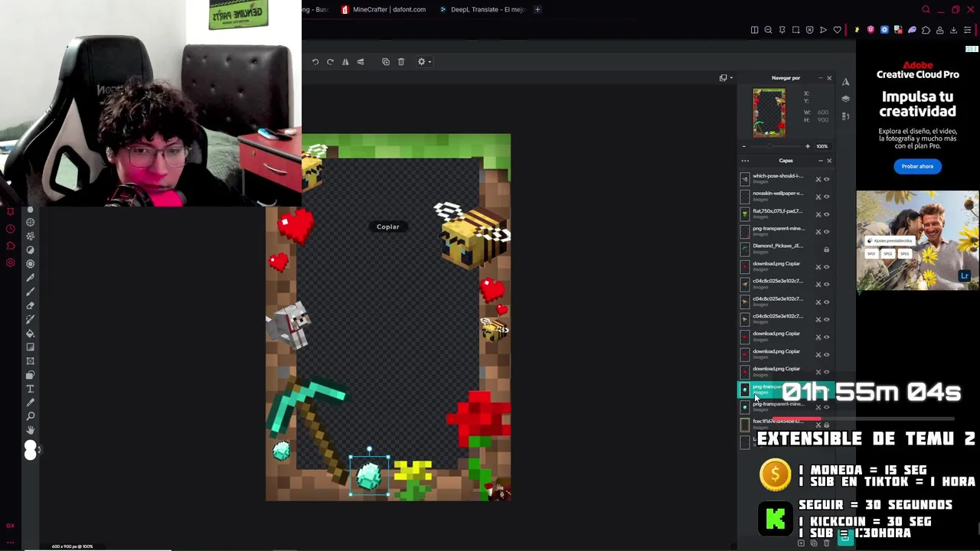Hide the flat,750x,075 layer
Image resolution: width=980 pixels, height=551 pixels.
pyautogui.click(x=826, y=214)
